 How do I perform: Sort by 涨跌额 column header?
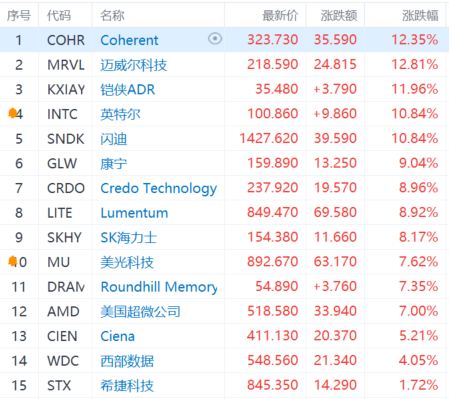339,15
